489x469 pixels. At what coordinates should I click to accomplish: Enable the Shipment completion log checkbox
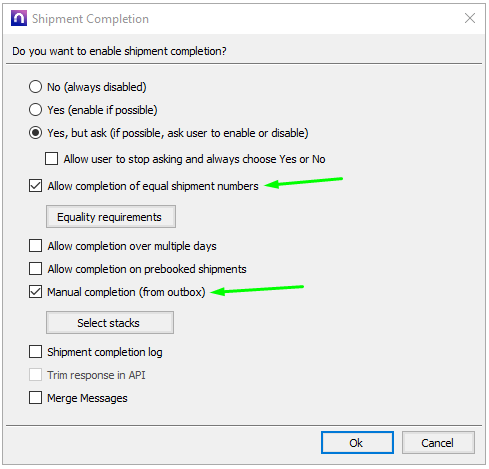tap(35, 352)
